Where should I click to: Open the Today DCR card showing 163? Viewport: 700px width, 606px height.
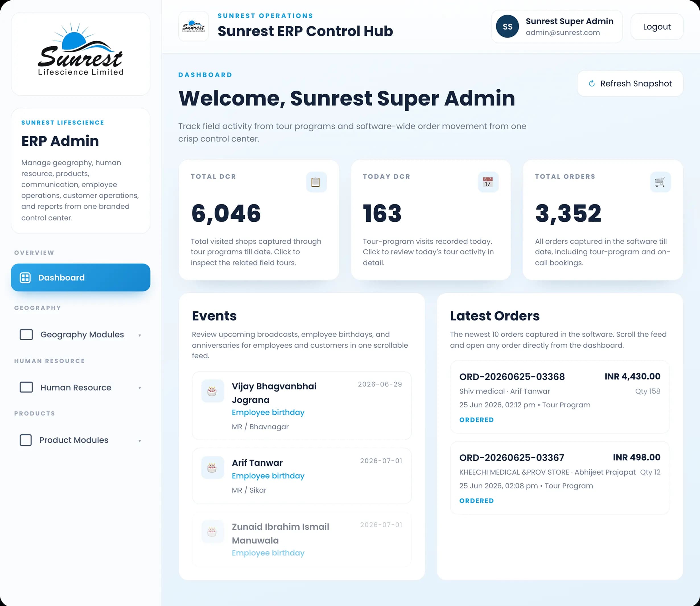(431, 220)
